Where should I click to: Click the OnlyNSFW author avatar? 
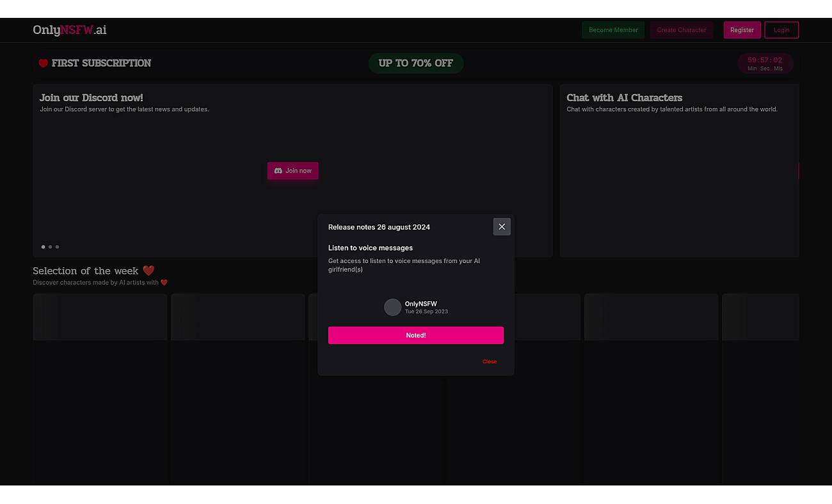(x=392, y=307)
